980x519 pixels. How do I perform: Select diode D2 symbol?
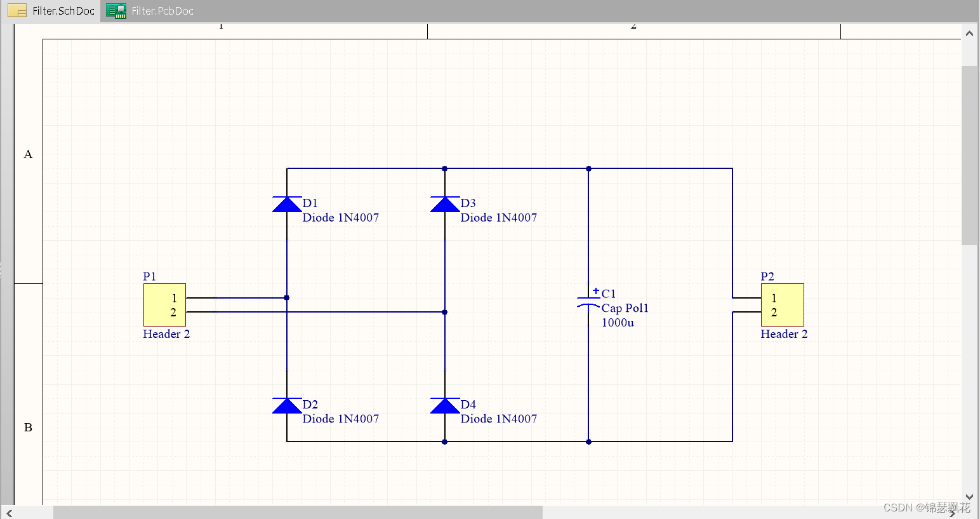[287, 405]
